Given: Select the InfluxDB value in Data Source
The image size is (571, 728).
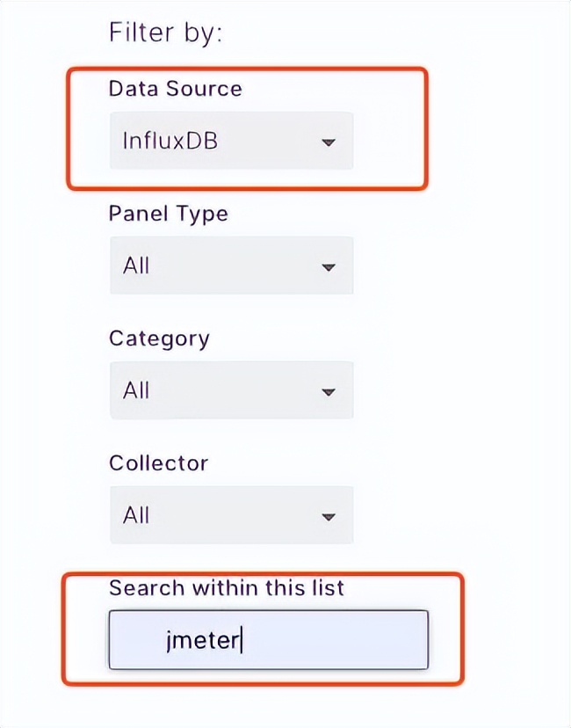Looking at the screenshot, I should 170,141.
